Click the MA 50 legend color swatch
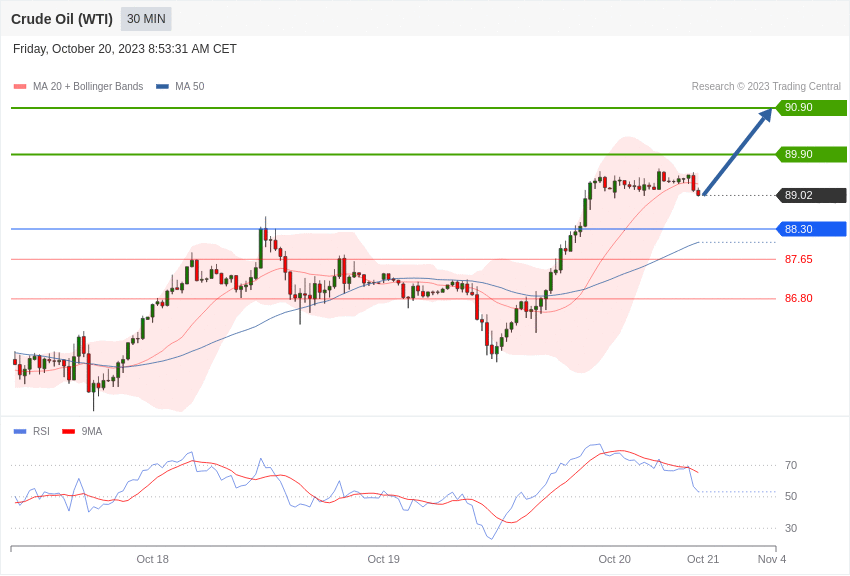The image size is (850, 576). pos(162,87)
